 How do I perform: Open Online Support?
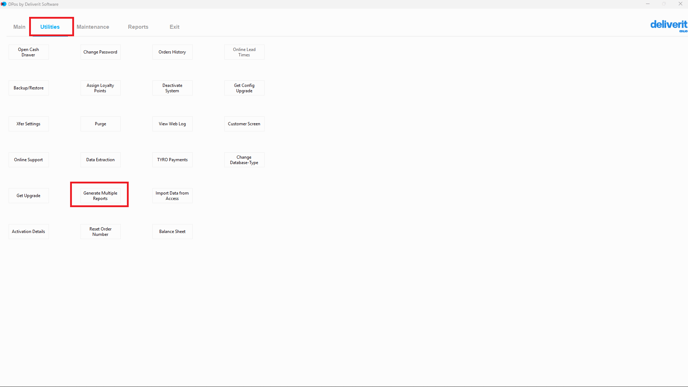click(x=29, y=160)
